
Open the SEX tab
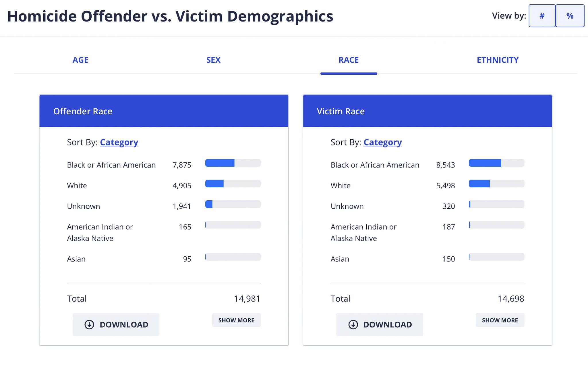click(x=213, y=60)
